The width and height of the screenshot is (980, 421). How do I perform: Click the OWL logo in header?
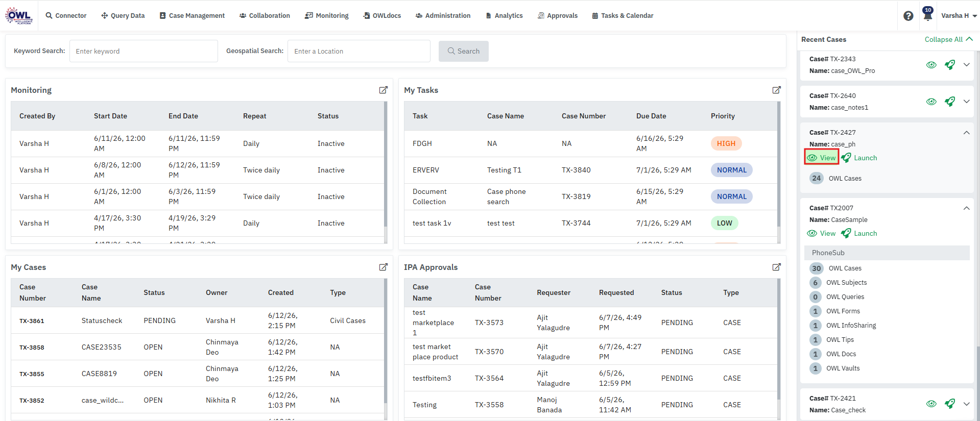coord(19,16)
